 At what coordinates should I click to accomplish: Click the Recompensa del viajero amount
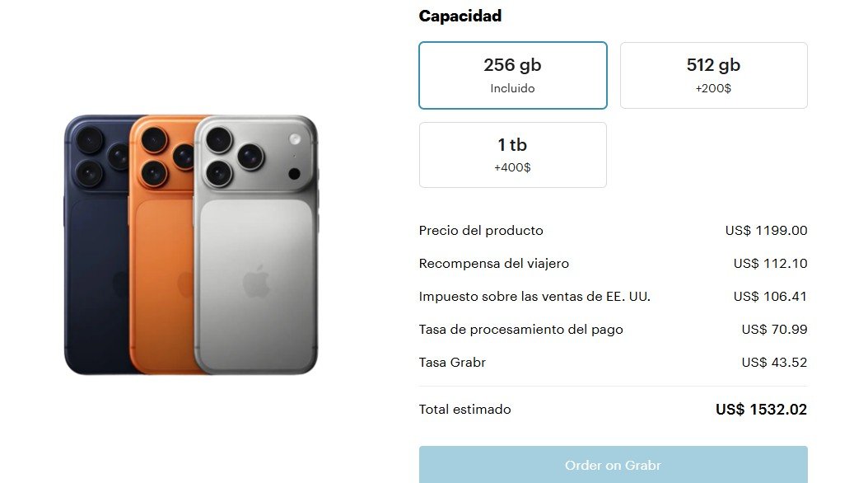771,264
